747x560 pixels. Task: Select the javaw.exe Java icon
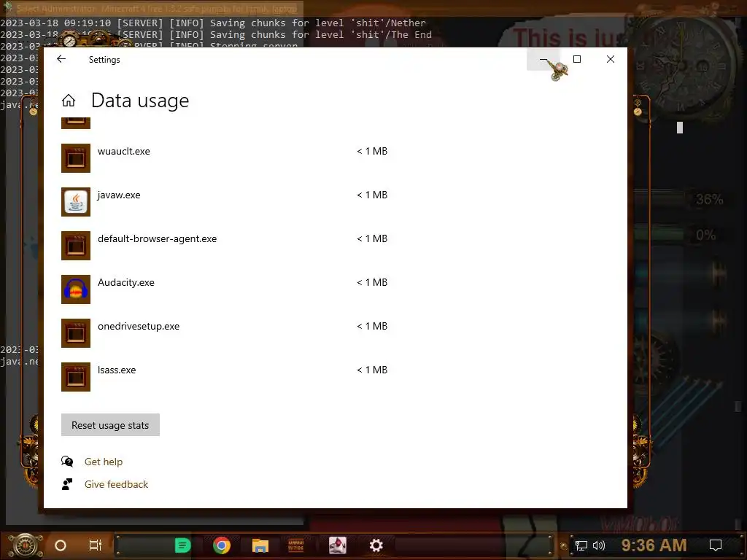tap(76, 202)
